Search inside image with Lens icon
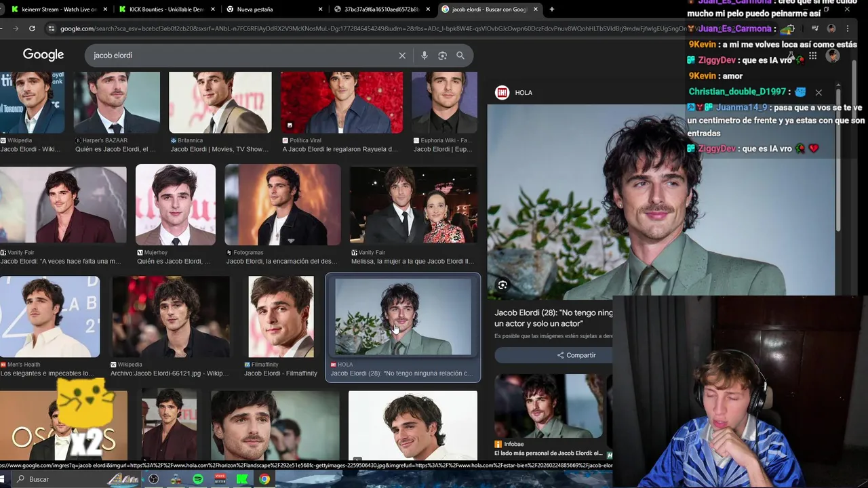The width and height of the screenshot is (868, 488). point(502,285)
